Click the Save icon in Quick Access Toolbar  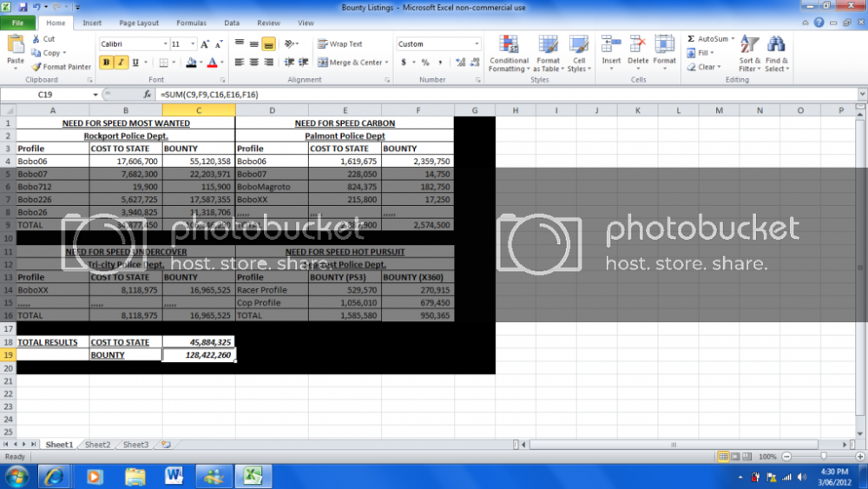coord(23,7)
